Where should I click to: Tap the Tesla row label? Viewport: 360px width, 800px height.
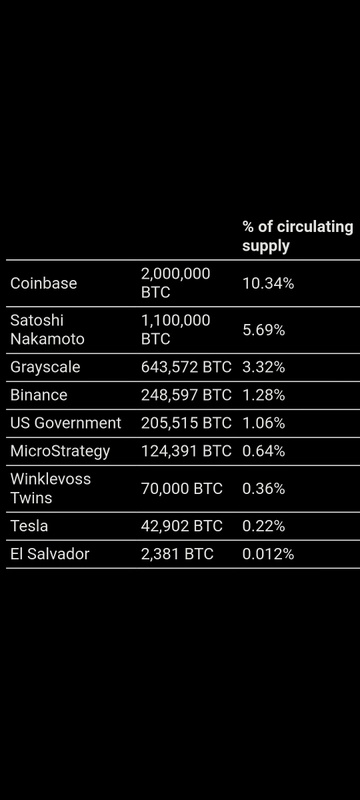click(29, 526)
